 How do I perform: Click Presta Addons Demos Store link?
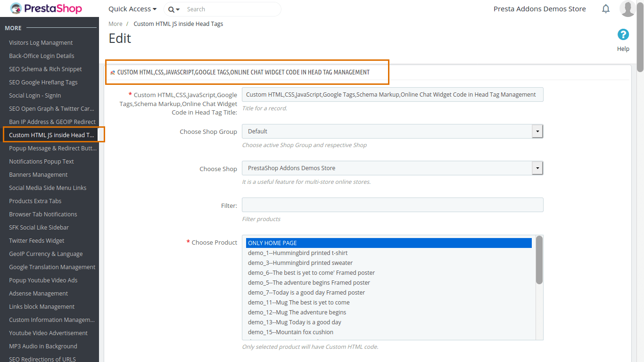coord(539,9)
